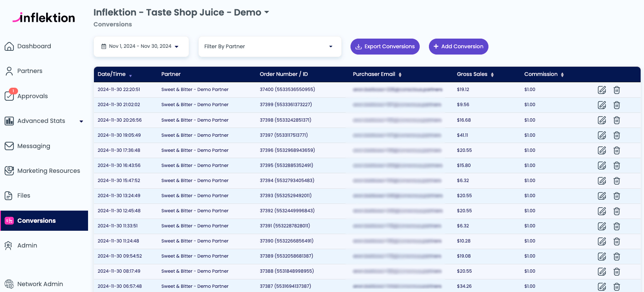Click the Order Number / ID header
Image resolution: width=644 pixels, height=292 pixels.
(284, 74)
